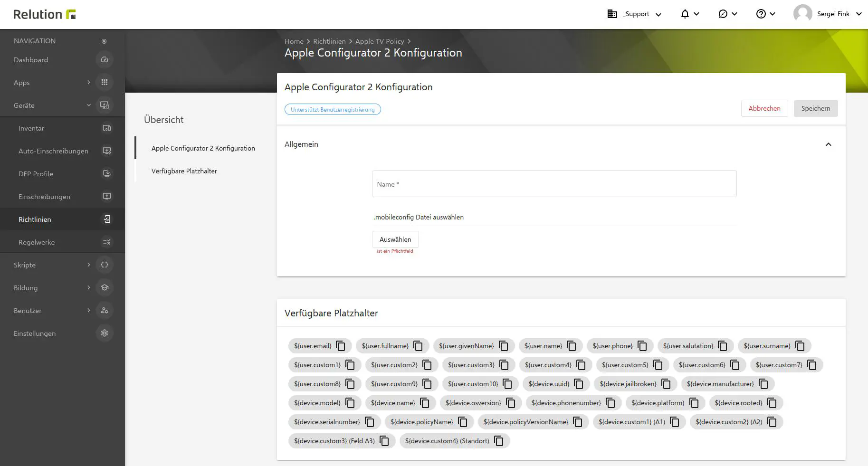Open the _Support organization dropdown
868x466 pixels.
635,14
